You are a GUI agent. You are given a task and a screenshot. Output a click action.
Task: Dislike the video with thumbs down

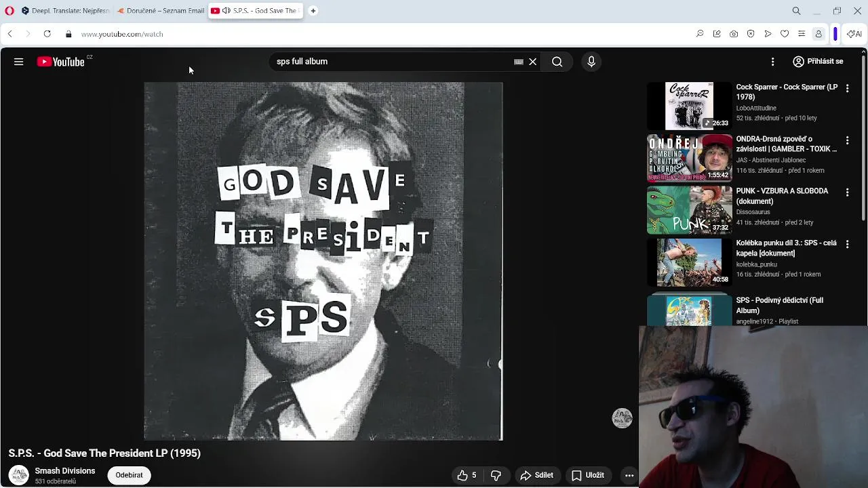pos(496,475)
